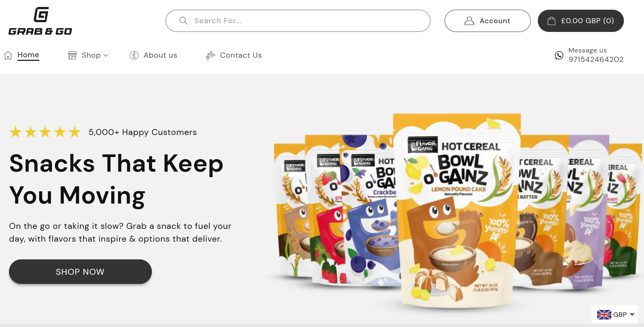This screenshot has height=327, width=644.
Task: Click the UK flag icon
Action: [x=604, y=314]
